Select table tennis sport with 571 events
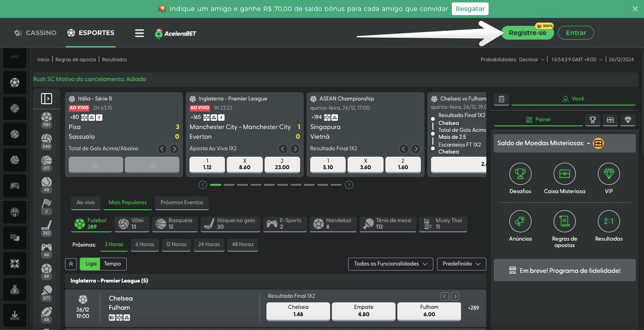The image size is (644, 330). (46, 293)
